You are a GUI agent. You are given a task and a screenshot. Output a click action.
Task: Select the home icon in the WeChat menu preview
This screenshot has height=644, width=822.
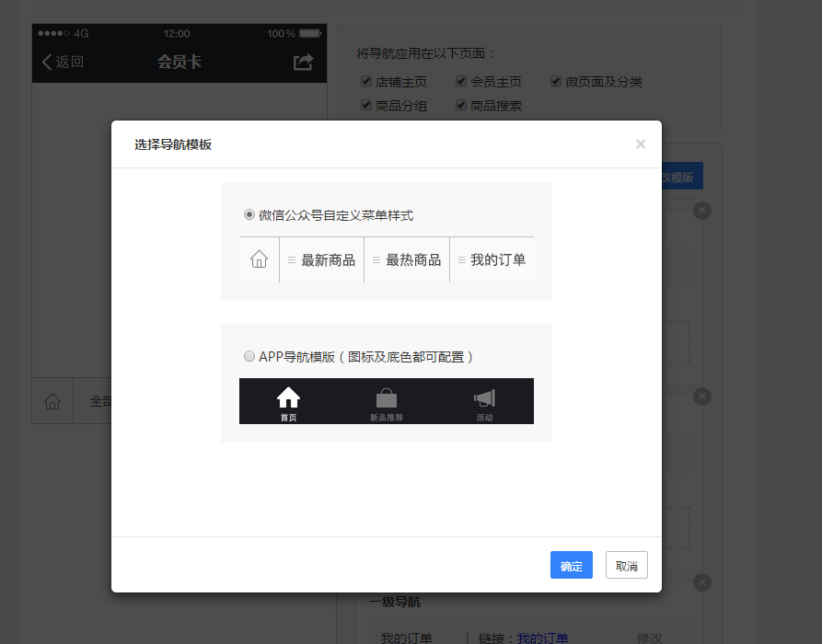coord(258,259)
